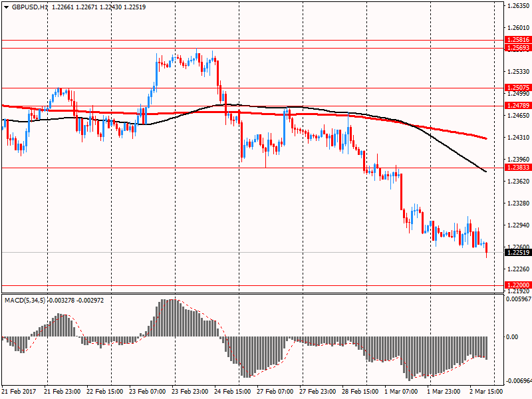Select the 1.26350 price axis value
Image resolution: width=532 pixels, height=399 pixels.
point(519,6)
